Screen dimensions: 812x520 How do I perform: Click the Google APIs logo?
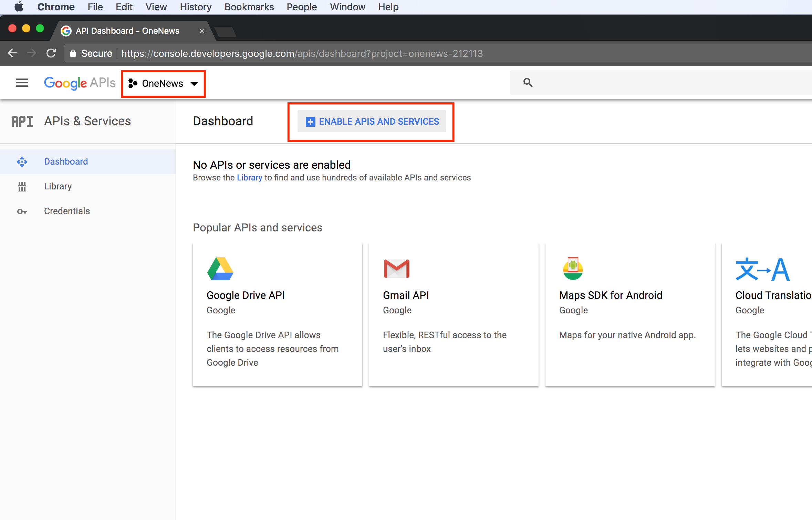[x=80, y=83]
